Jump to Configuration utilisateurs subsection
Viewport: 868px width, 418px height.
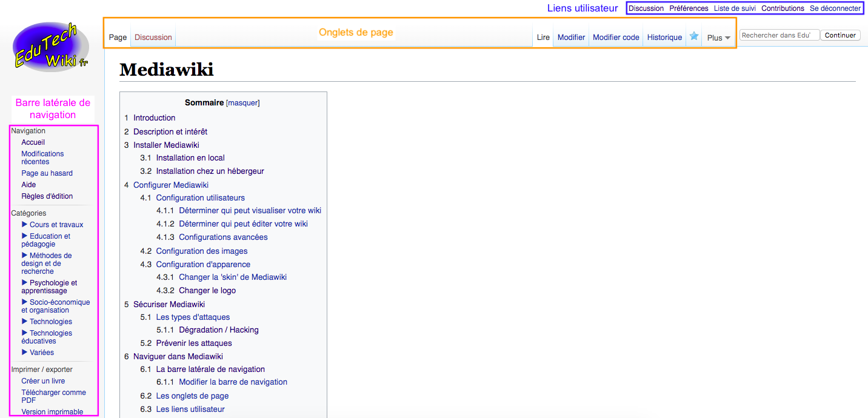(x=201, y=197)
